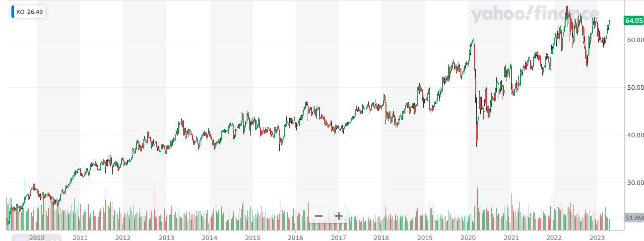Screen dimensions: 644x241
Task: Click the gray 51.89 volume label
Action: (634, 218)
